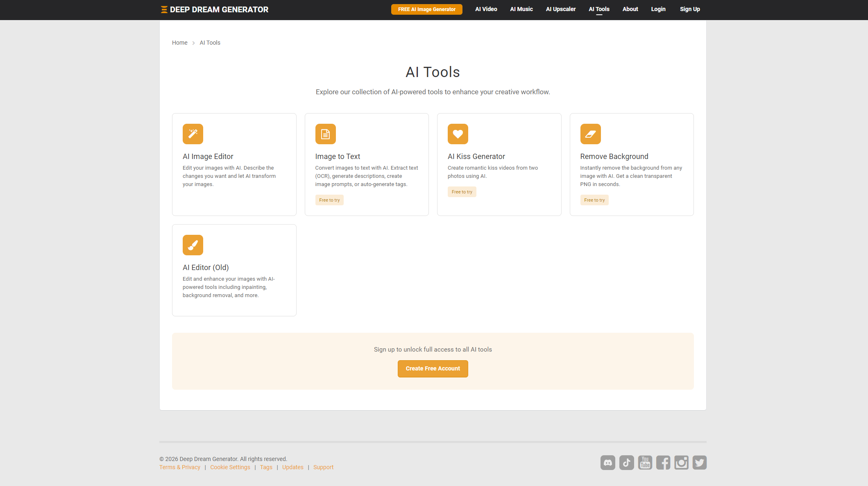Screen dimensions: 868x486
Task: Click the AI Kiss Generator heart icon
Action: point(458,134)
